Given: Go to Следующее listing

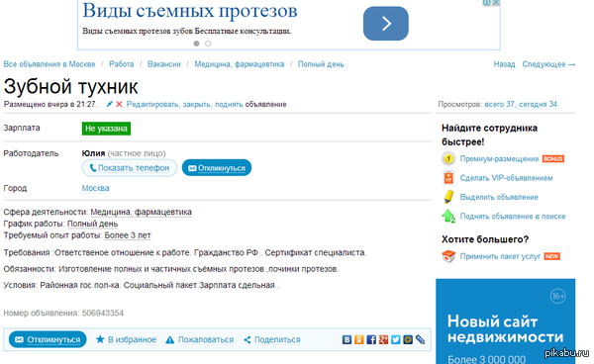Looking at the screenshot, I should (548, 64).
